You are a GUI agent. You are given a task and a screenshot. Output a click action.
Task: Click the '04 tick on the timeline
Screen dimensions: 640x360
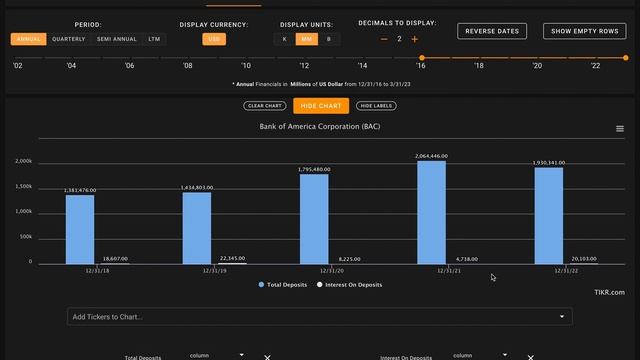click(x=71, y=65)
